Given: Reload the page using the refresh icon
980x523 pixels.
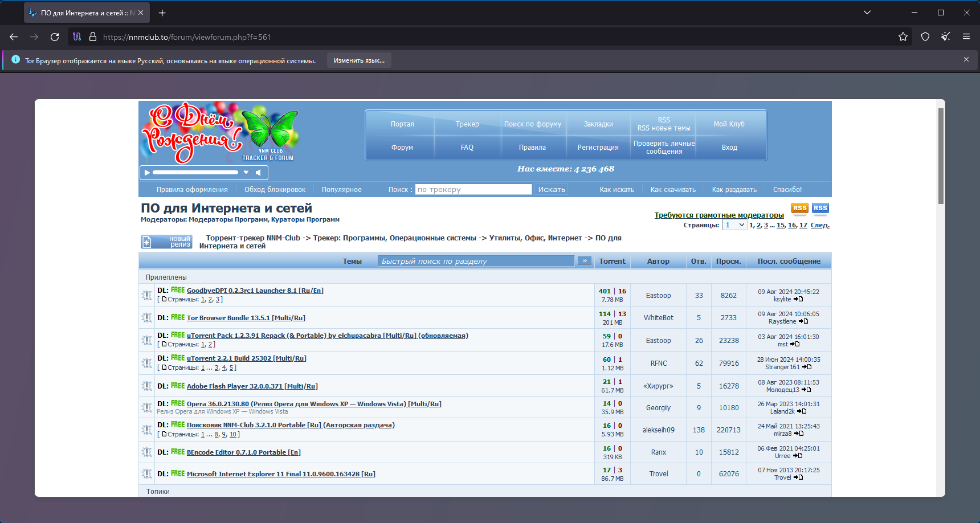Looking at the screenshot, I should point(55,37).
